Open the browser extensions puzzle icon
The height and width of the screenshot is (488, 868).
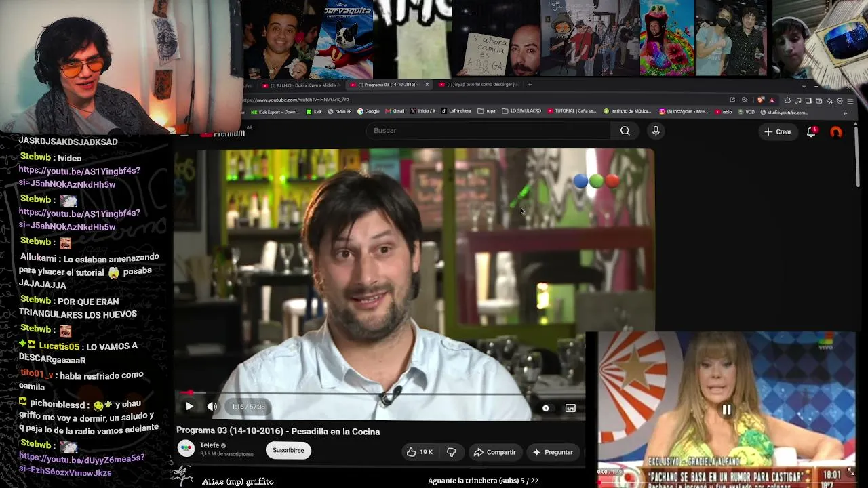(787, 100)
